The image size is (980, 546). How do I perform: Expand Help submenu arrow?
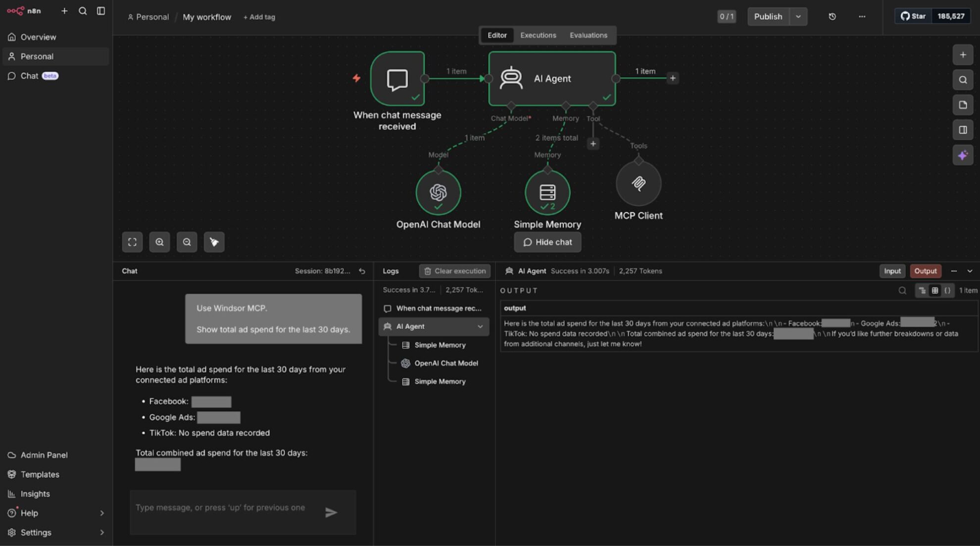(x=102, y=513)
